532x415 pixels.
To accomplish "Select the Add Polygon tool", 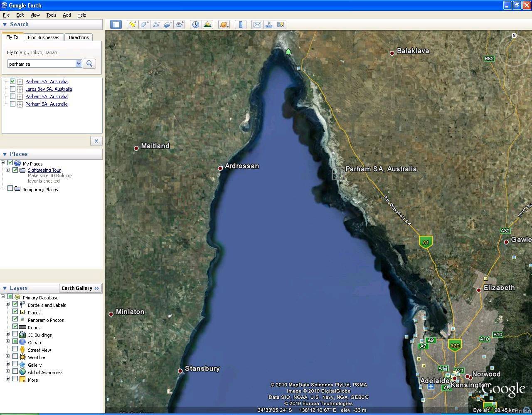I will [x=144, y=25].
